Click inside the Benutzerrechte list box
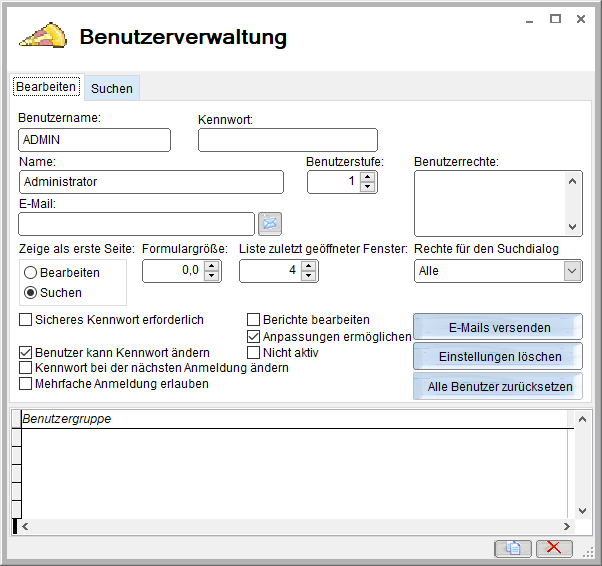 click(490, 204)
